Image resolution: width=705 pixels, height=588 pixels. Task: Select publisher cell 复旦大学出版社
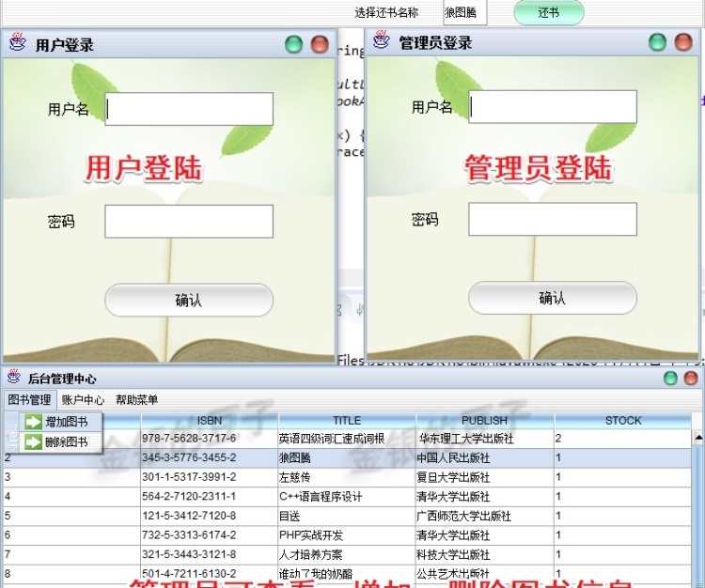click(485, 477)
